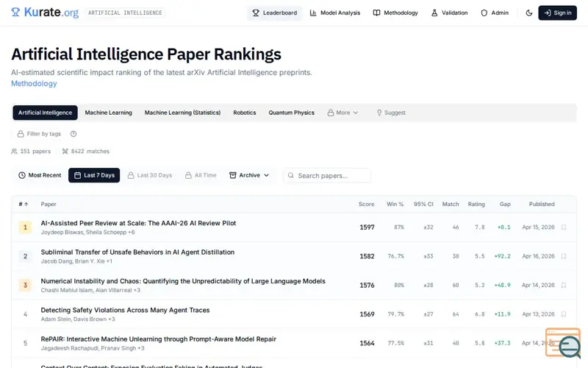Select the locked Last 30 Days filter
Image resolution: width=588 pixels, height=368 pixels.
pyautogui.click(x=150, y=175)
